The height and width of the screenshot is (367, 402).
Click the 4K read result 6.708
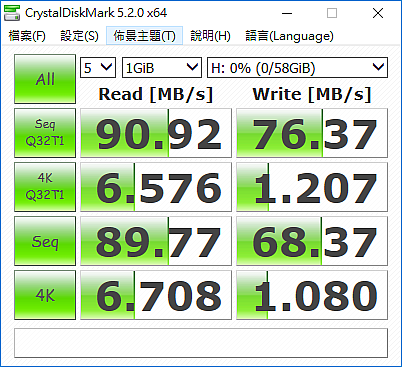click(x=156, y=295)
